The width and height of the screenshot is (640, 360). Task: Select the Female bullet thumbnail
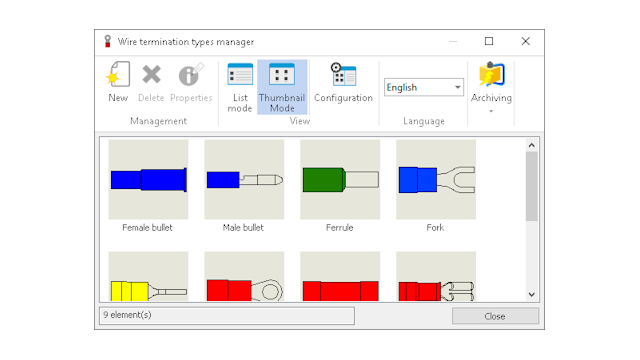(x=148, y=180)
